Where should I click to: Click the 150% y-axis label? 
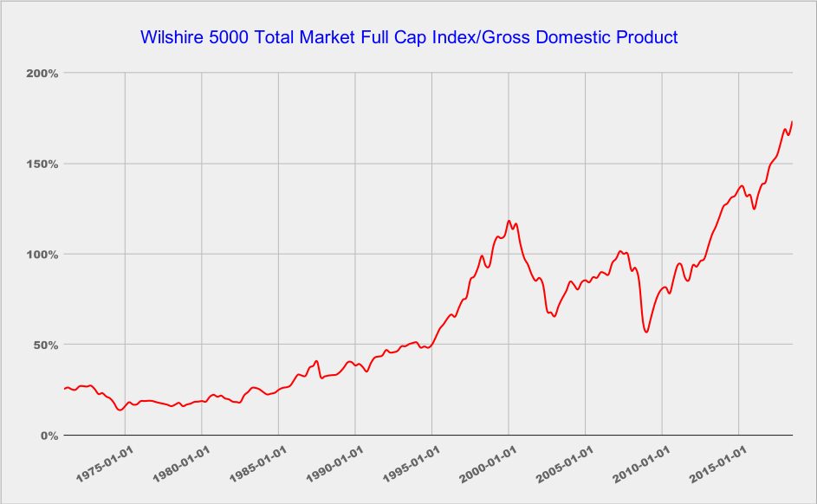[42, 164]
